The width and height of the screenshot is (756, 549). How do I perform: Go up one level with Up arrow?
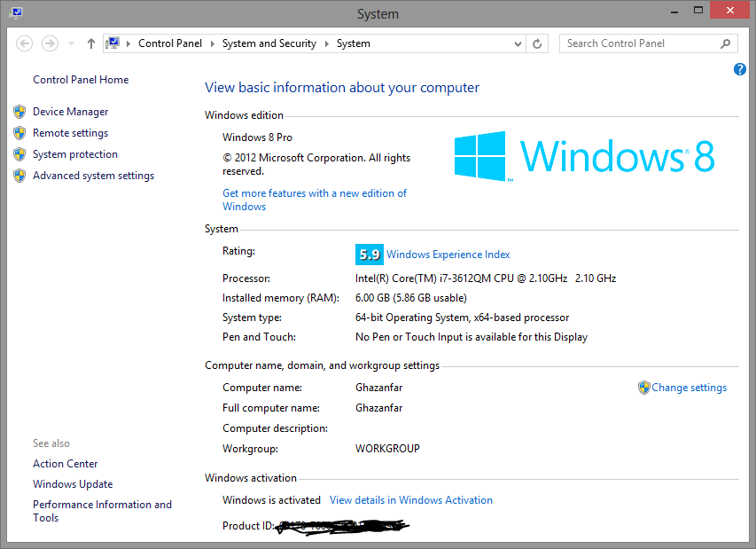pos(91,43)
